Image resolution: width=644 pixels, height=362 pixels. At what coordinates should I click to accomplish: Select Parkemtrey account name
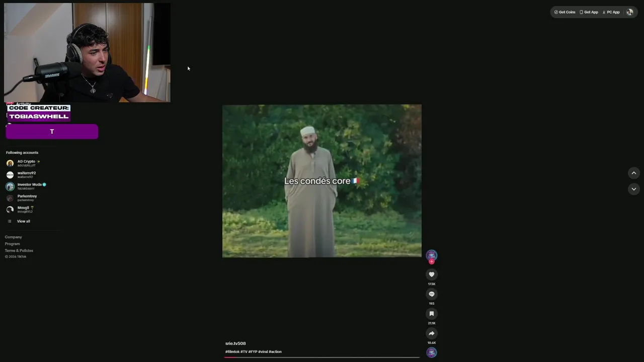pos(27,196)
